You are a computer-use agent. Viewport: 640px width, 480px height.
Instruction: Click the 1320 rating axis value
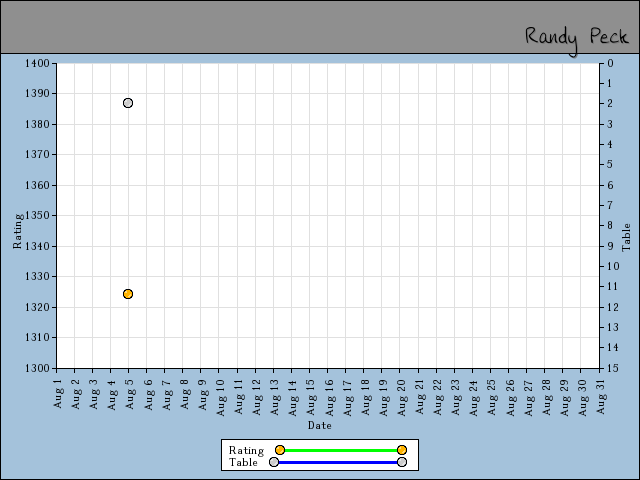tap(37, 307)
